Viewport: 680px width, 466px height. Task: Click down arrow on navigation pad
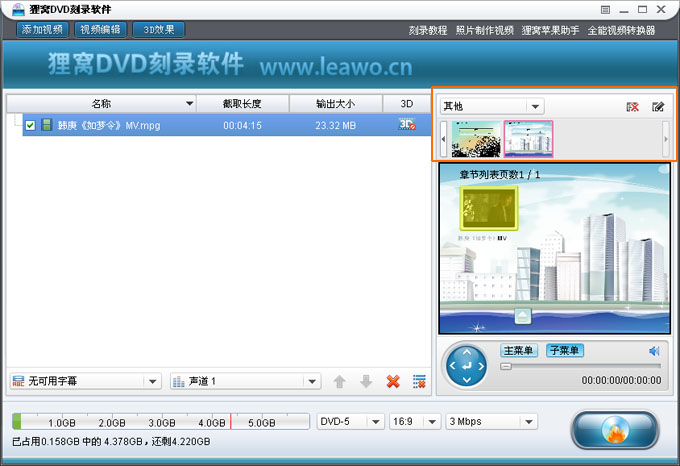[x=466, y=380]
